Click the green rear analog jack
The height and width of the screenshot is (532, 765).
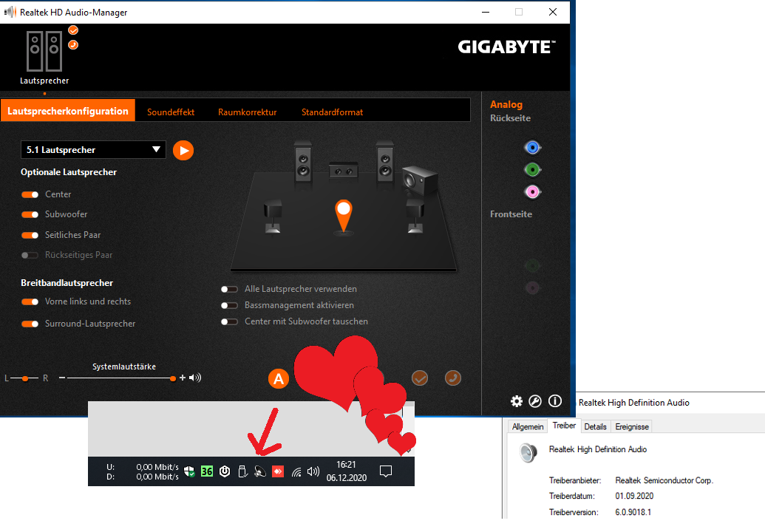[x=532, y=170]
